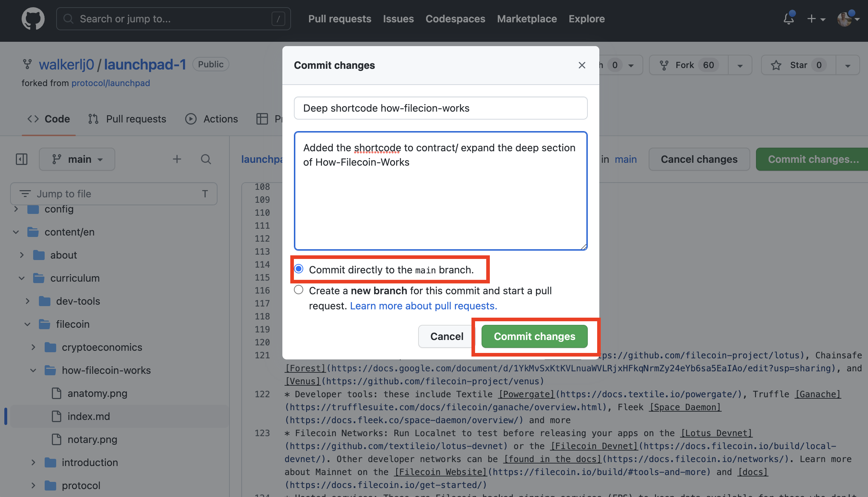
Task: Expand the protocol folder
Action: point(33,485)
